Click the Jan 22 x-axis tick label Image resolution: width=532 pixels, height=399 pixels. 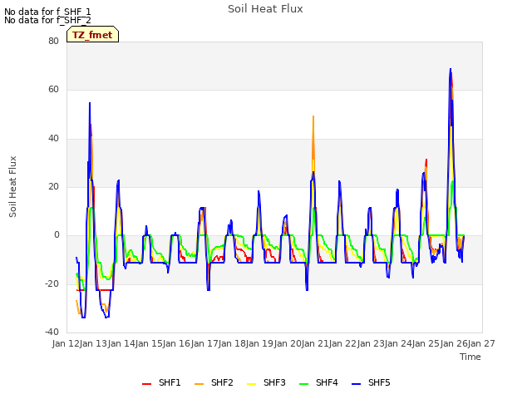[x=343, y=343]
